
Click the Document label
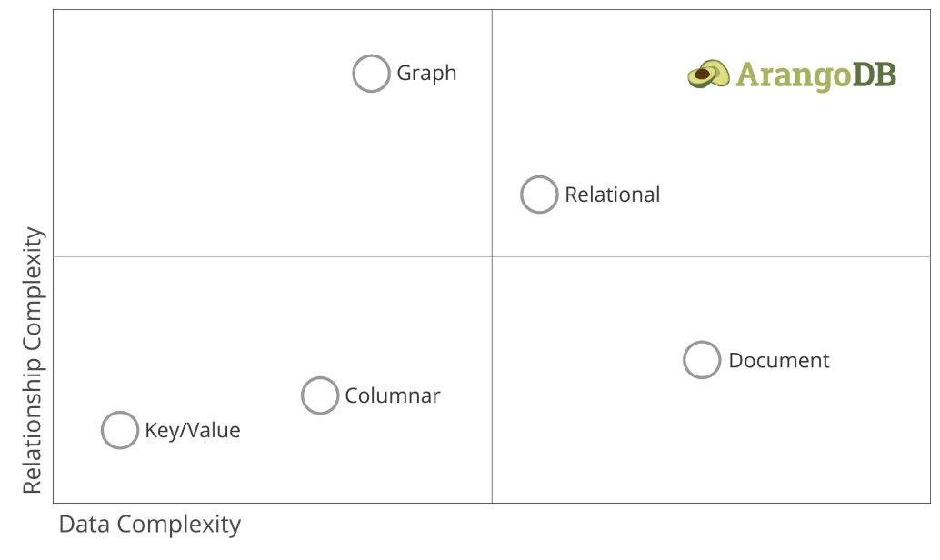tap(779, 360)
